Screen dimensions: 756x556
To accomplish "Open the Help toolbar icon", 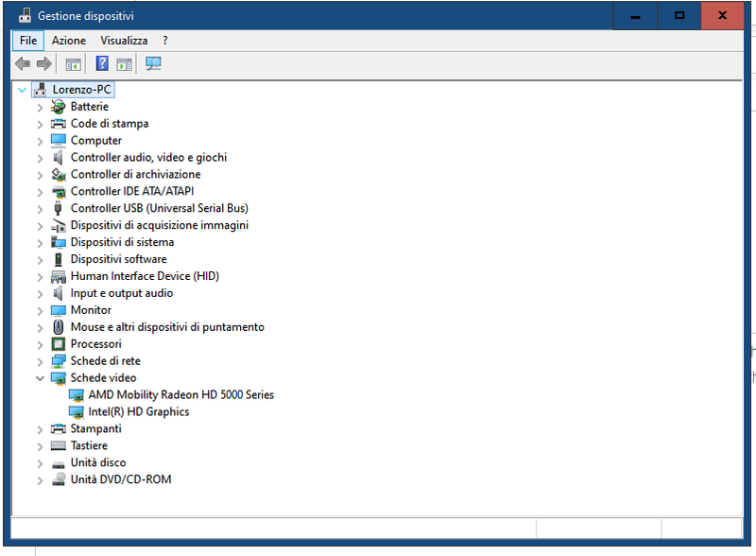I will pos(102,63).
